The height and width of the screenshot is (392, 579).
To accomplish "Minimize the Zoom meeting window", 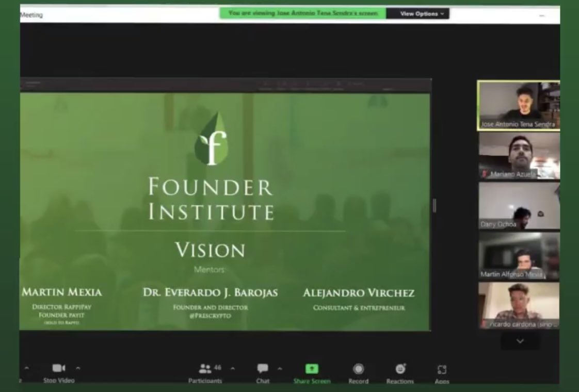I will pyautogui.click(x=542, y=15).
